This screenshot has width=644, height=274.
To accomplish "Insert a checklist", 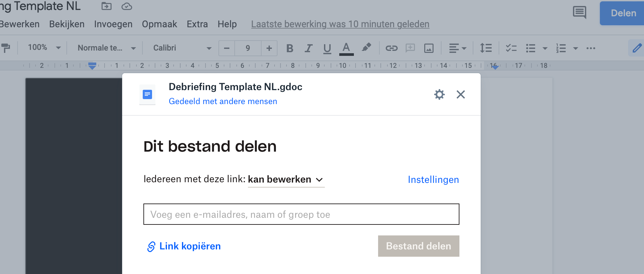I will [511, 48].
